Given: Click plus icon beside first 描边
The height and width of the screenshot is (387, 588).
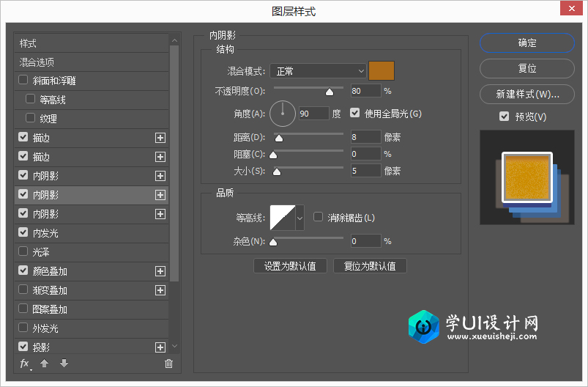Looking at the screenshot, I should click(160, 138).
